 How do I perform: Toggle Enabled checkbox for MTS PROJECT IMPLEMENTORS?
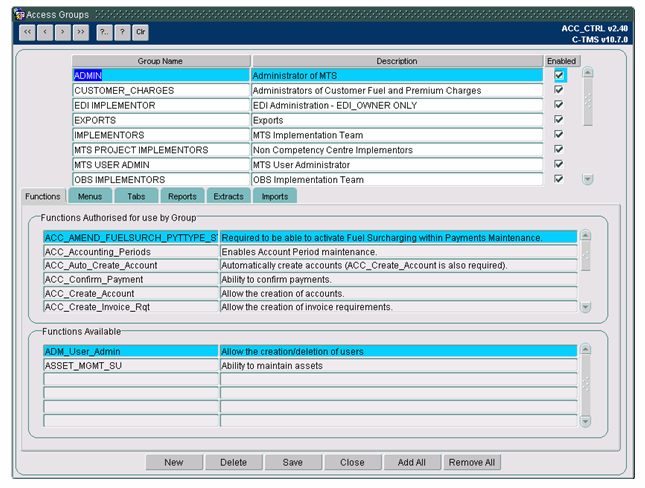[559, 149]
